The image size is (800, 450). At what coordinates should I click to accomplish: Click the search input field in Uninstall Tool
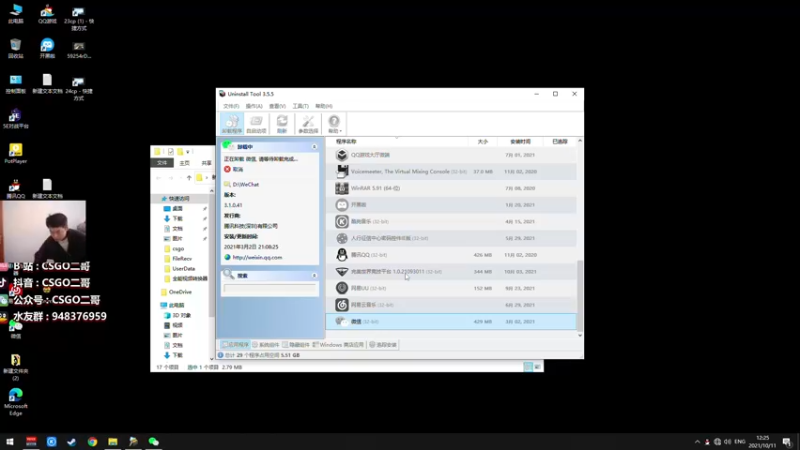pyautogui.click(x=269, y=288)
